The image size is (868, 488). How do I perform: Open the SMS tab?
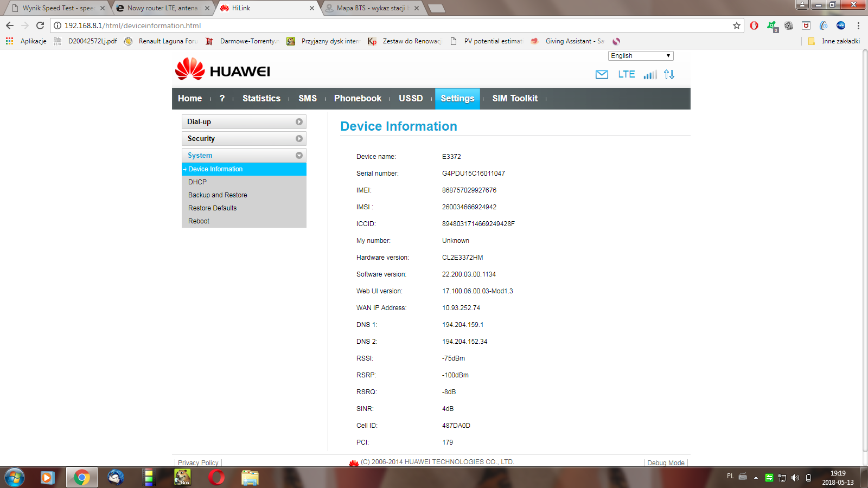click(308, 99)
